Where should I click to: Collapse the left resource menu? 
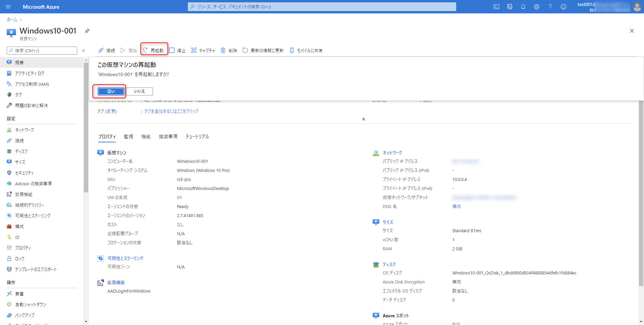(x=84, y=51)
